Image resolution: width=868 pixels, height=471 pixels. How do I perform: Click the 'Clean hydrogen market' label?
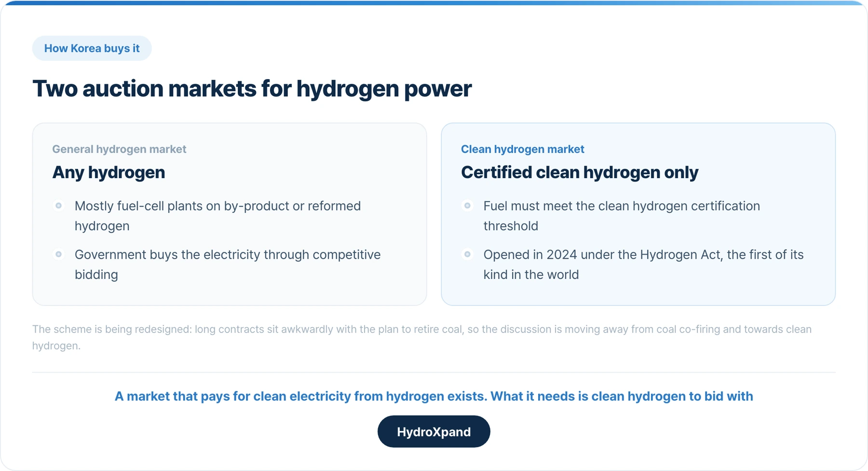[522, 149]
